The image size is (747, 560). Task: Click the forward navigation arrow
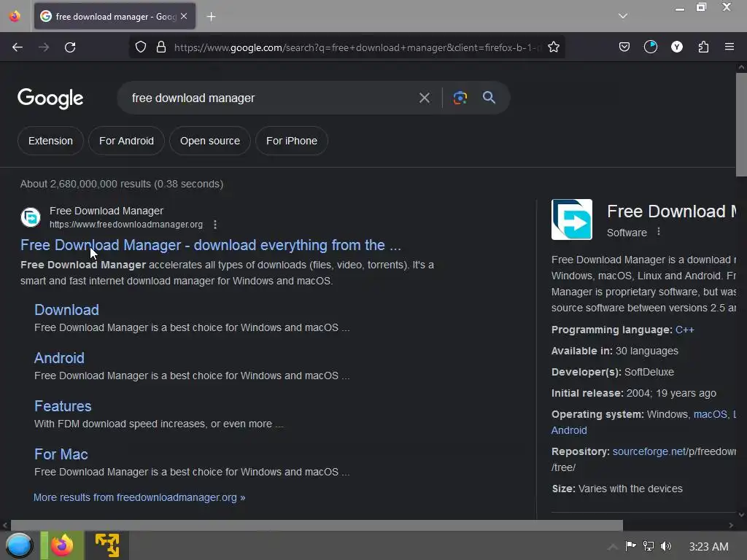pos(44,47)
